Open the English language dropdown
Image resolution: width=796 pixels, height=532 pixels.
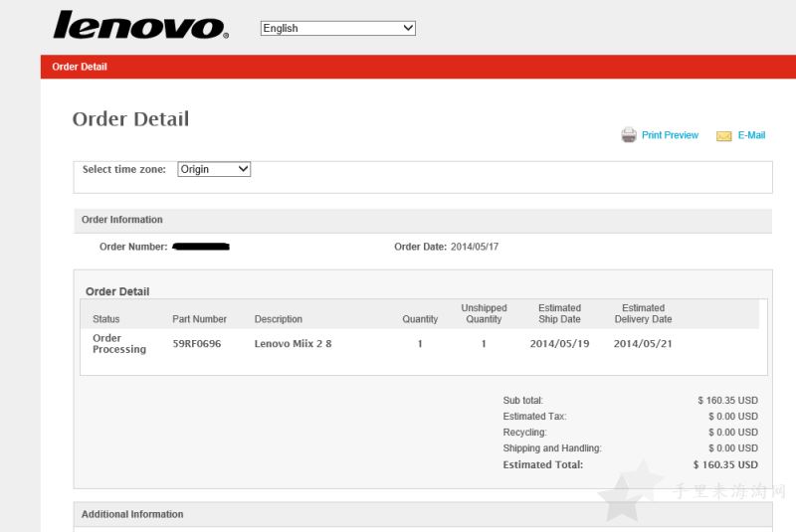click(338, 28)
